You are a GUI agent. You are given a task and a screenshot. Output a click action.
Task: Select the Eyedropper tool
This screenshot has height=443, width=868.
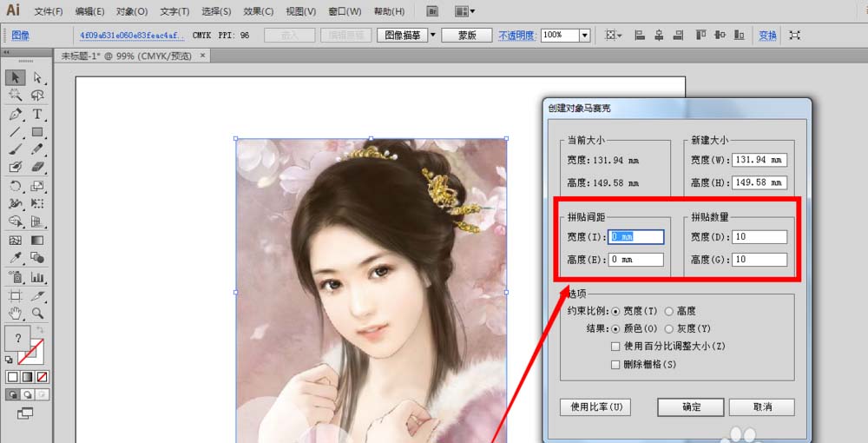point(16,258)
